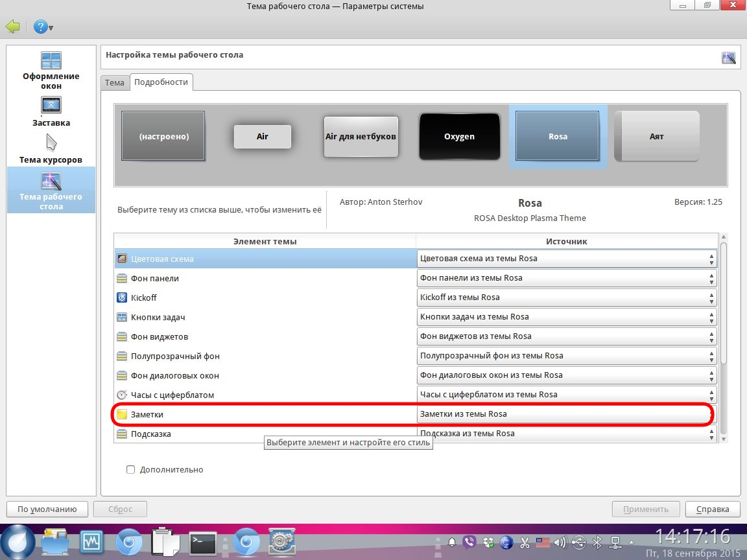Click the desktop theme icon in the header
The image size is (747, 560).
[x=728, y=58]
